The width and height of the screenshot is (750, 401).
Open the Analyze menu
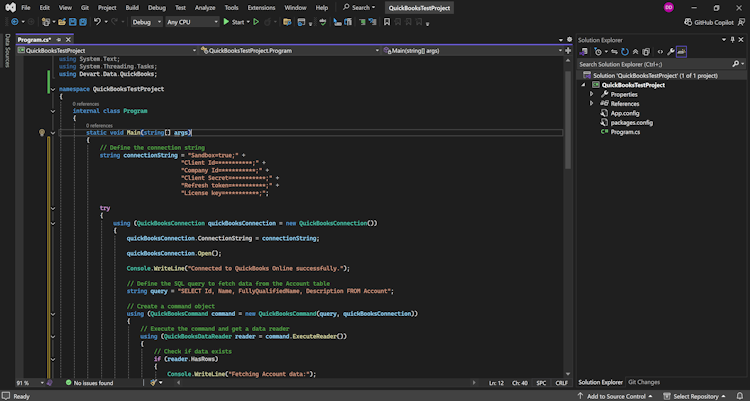(205, 7)
